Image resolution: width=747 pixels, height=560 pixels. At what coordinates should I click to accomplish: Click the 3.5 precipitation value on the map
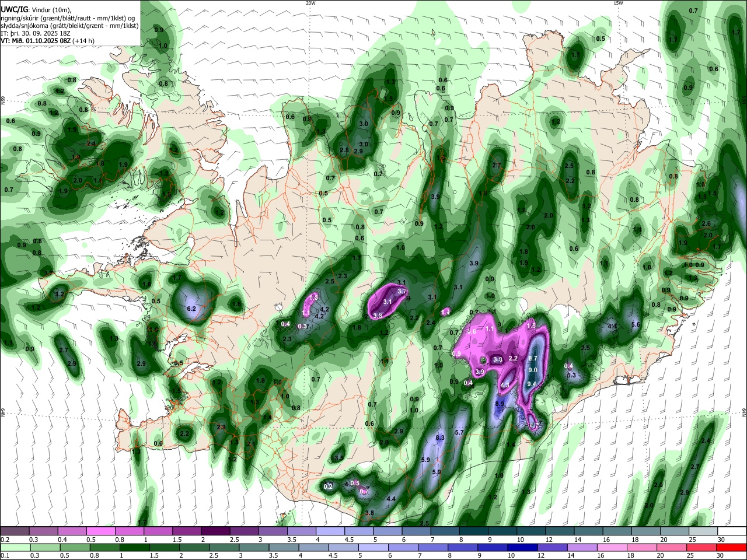pos(339,458)
